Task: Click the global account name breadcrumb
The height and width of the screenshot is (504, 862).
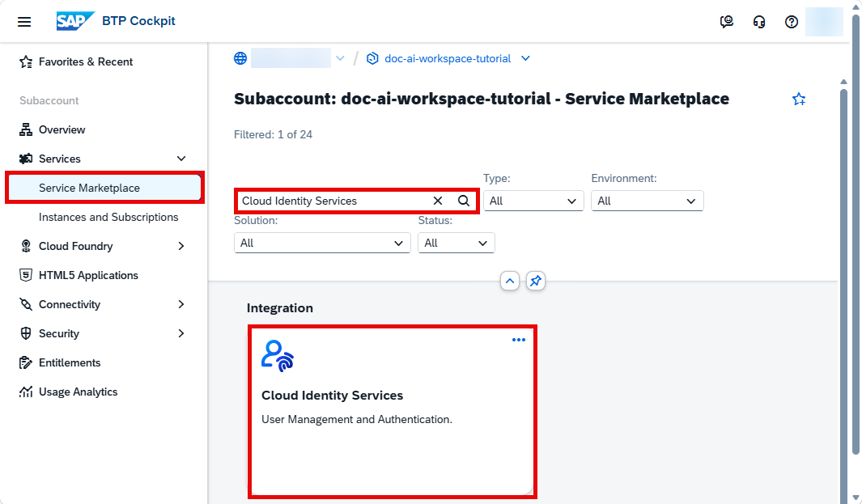Action: tap(291, 58)
